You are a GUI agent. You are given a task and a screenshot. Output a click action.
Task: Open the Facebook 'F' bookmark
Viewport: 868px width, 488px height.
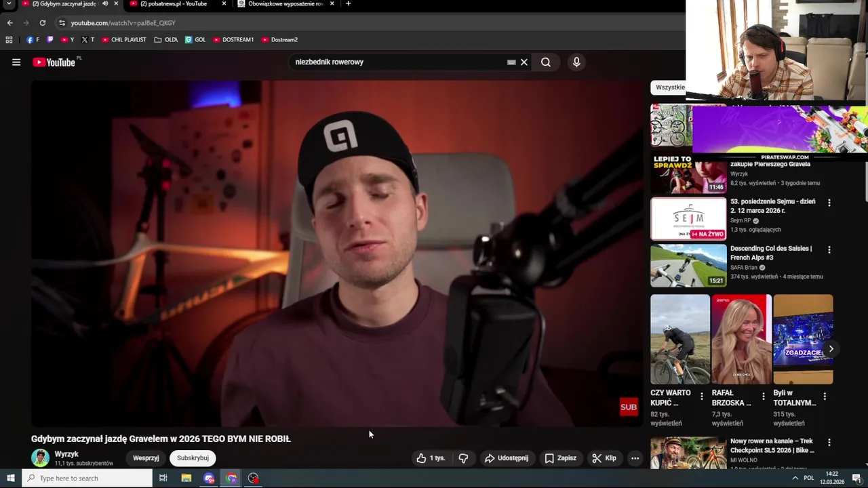33,40
